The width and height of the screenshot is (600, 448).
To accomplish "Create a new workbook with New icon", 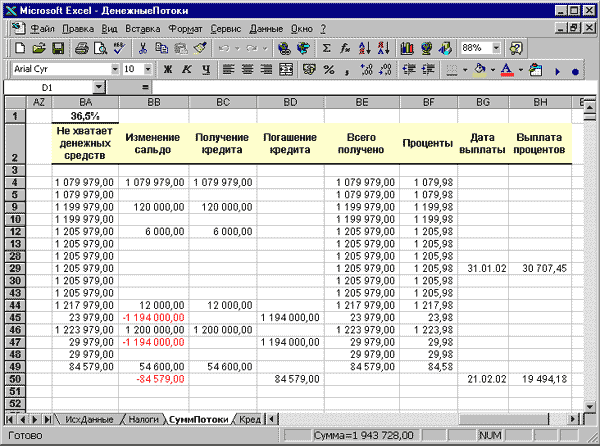I will pos(20,49).
